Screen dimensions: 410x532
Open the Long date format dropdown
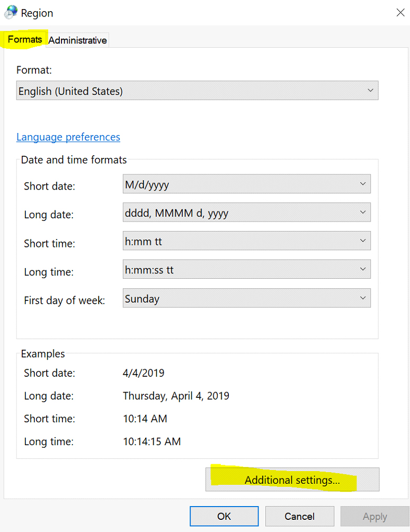[246, 213]
